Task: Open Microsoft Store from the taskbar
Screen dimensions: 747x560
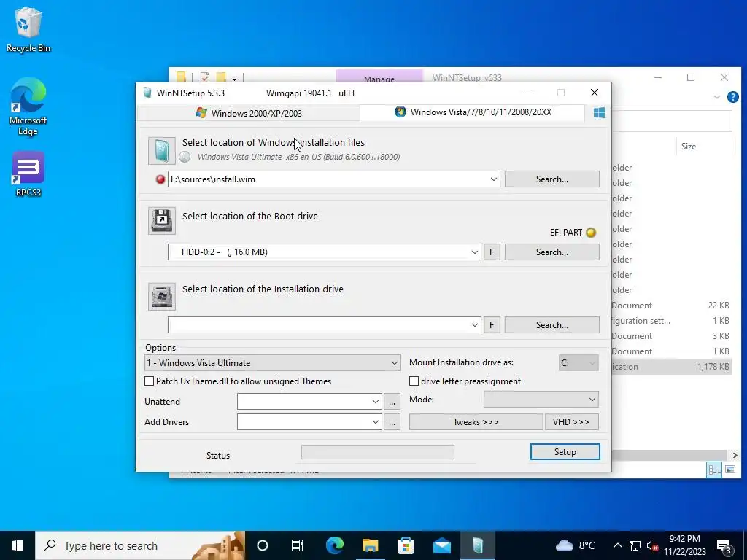Action: (x=406, y=545)
